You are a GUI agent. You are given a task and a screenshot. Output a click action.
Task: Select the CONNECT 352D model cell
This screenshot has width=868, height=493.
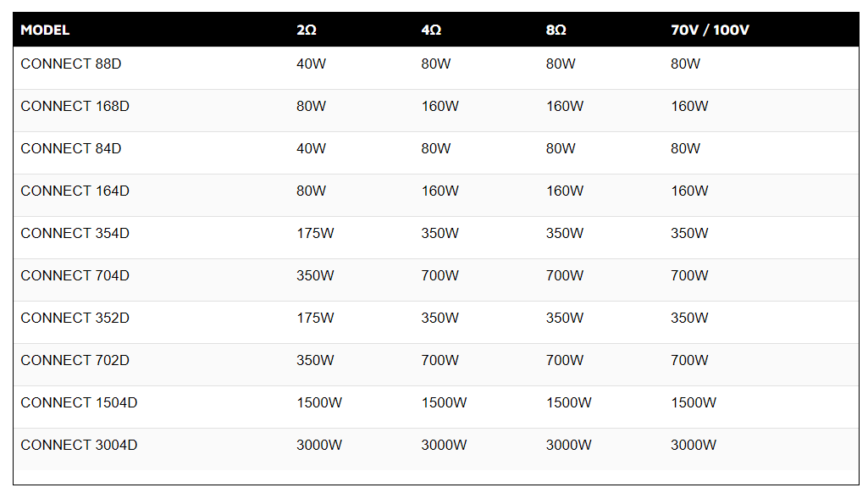(x=75, y=318)
